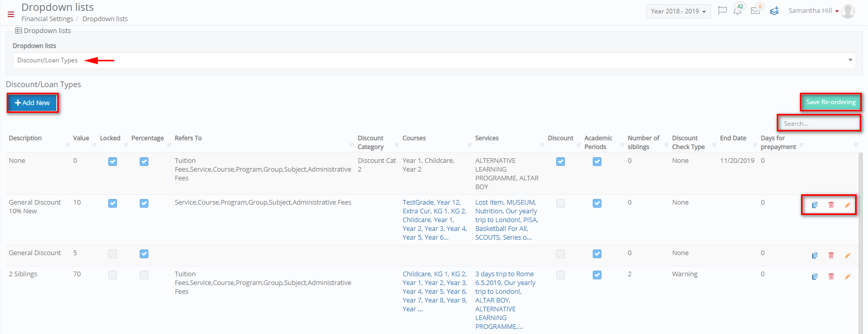Open the mail envelope icon
868x334 pixels.
[x=756, y=11]
